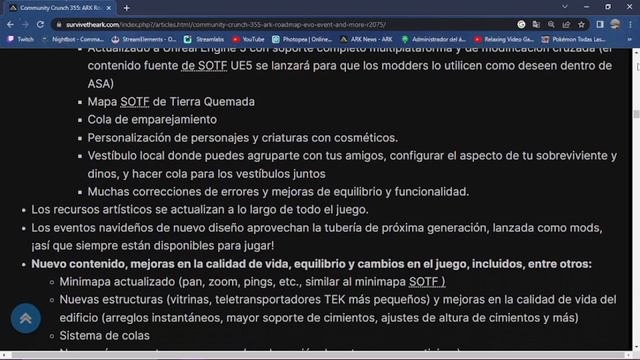Image resolution: width=640 pixels, height=360 pixels.
Task: Click "Los recursos artísticos se actualizan" line
Action: [x=200, y=209]
